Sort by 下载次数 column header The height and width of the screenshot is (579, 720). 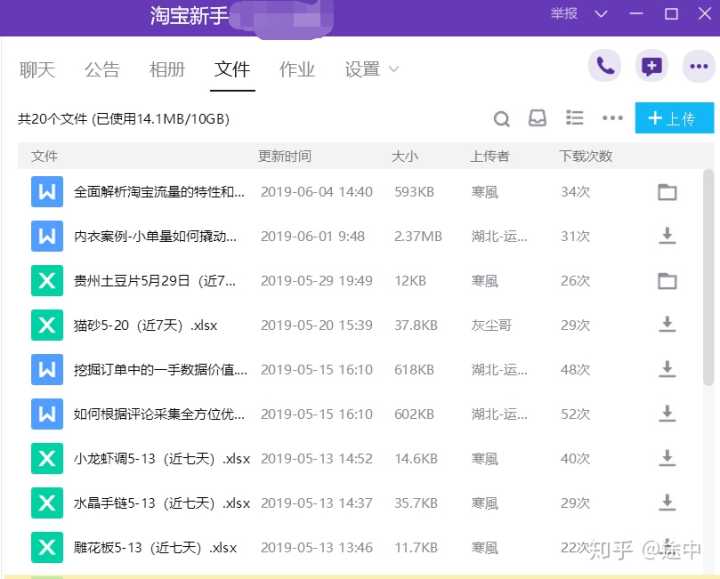[585, 156]
